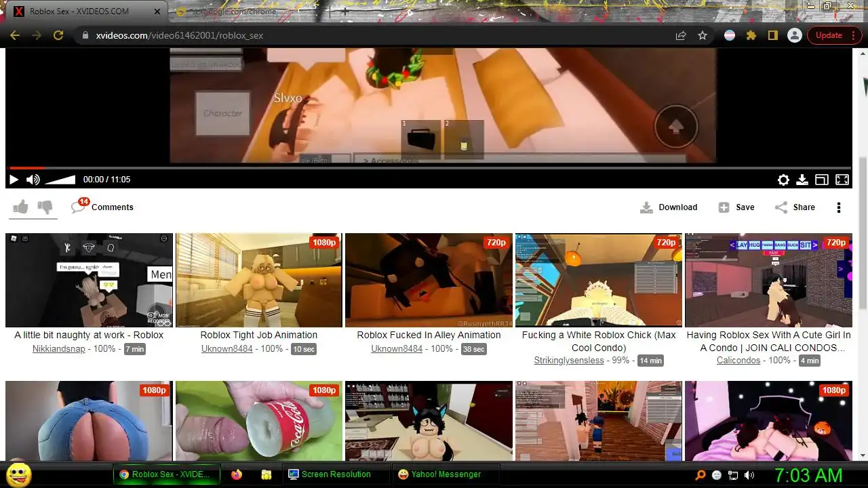868x488 pixels.
Task: Click the thumbs down icon
Action: click(x=45, y=207)
